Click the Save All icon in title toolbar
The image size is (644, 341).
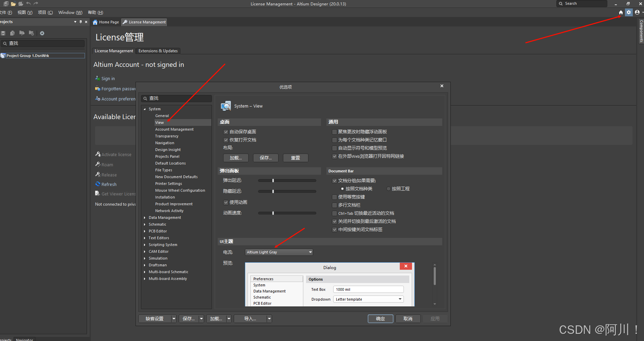[6, 4]
